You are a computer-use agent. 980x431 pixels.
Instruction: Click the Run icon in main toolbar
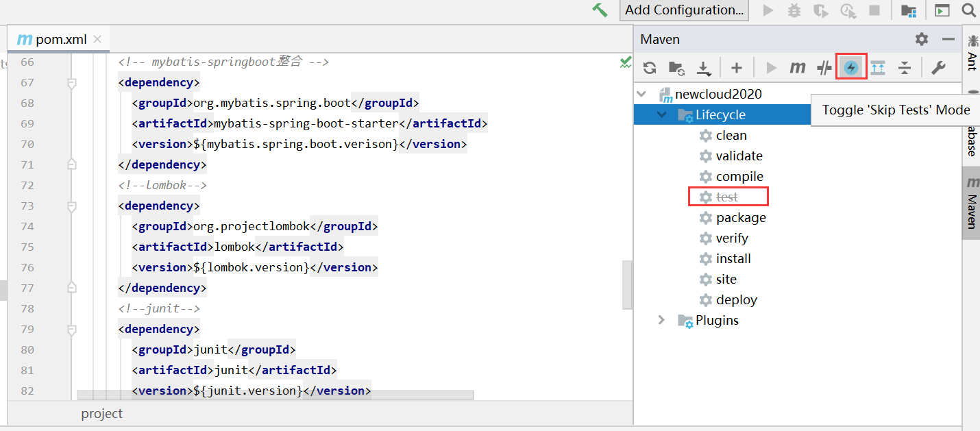click(x=768, y=10)
